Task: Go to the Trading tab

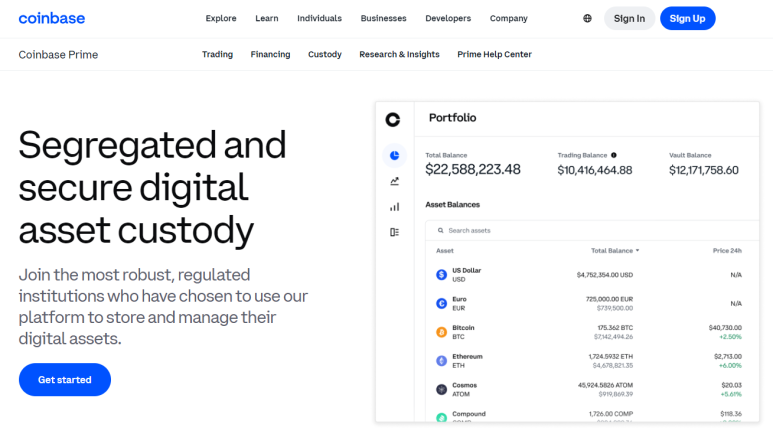Action: [217, 54]
